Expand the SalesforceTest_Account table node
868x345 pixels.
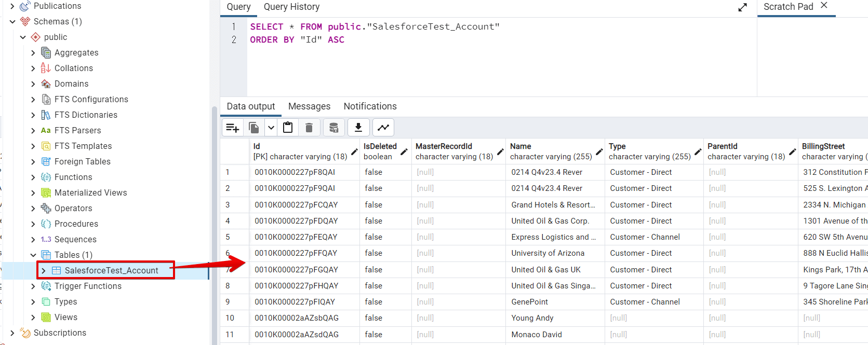(44, 271)
